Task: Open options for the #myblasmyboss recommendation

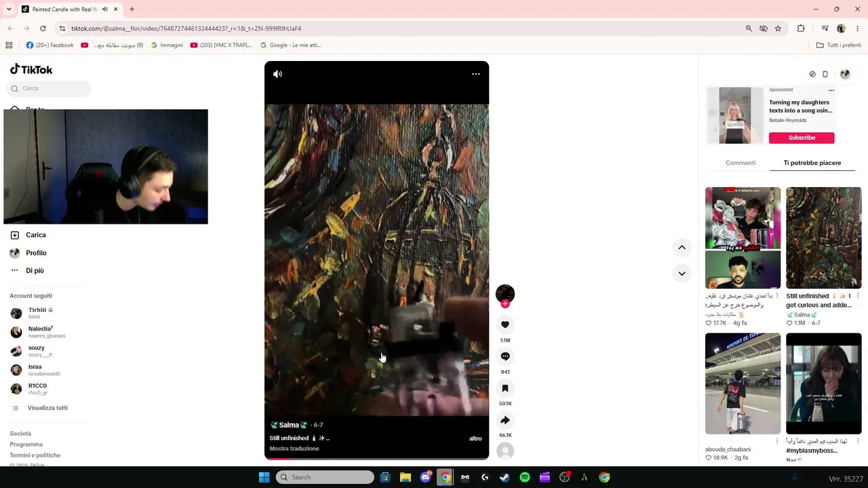Action: [x=858, y=441]
